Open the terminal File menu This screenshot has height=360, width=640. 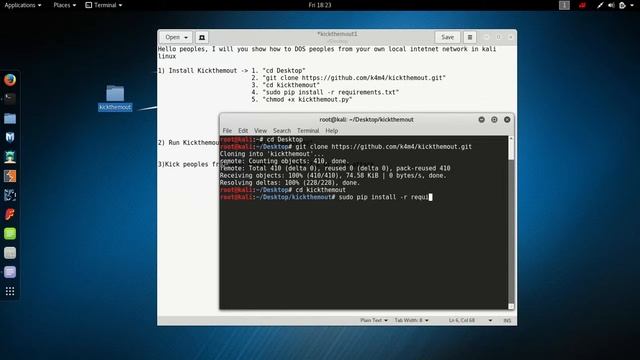(x=227, y=131)
